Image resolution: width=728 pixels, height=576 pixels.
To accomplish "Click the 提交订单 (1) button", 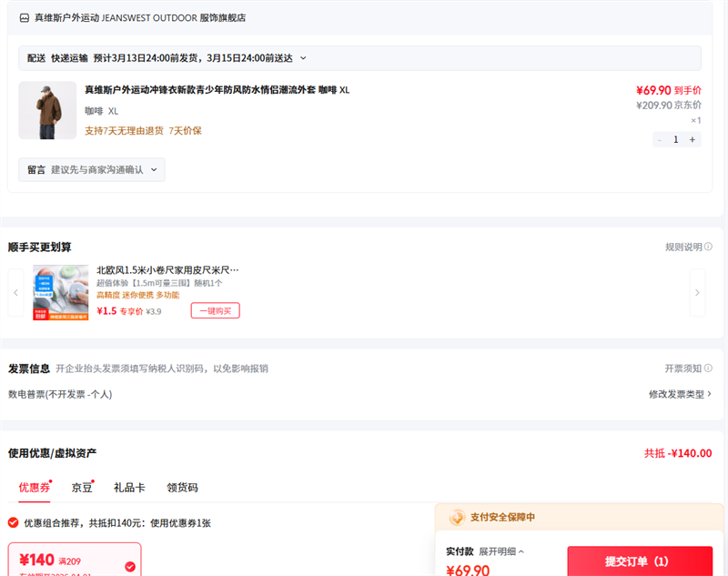I will point(640,561).
